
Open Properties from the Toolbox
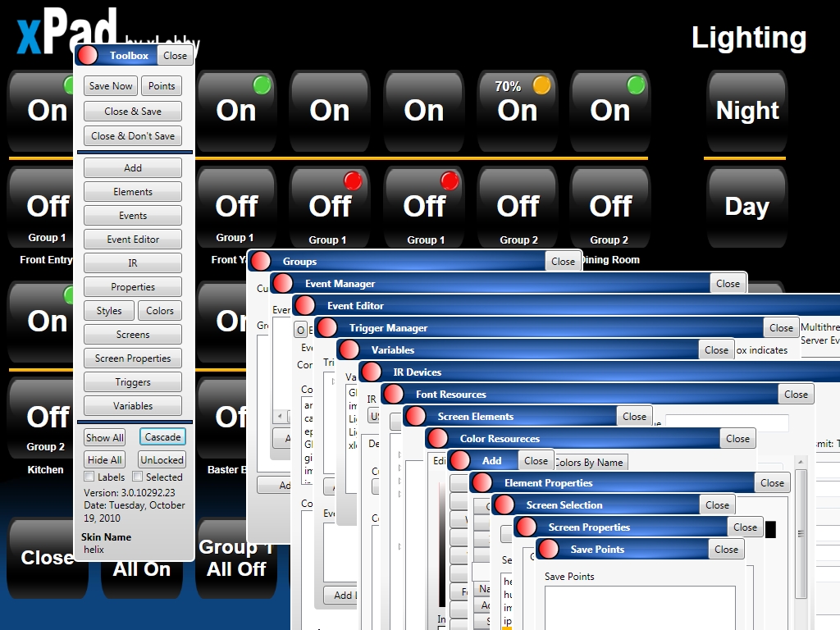(133, 286)
